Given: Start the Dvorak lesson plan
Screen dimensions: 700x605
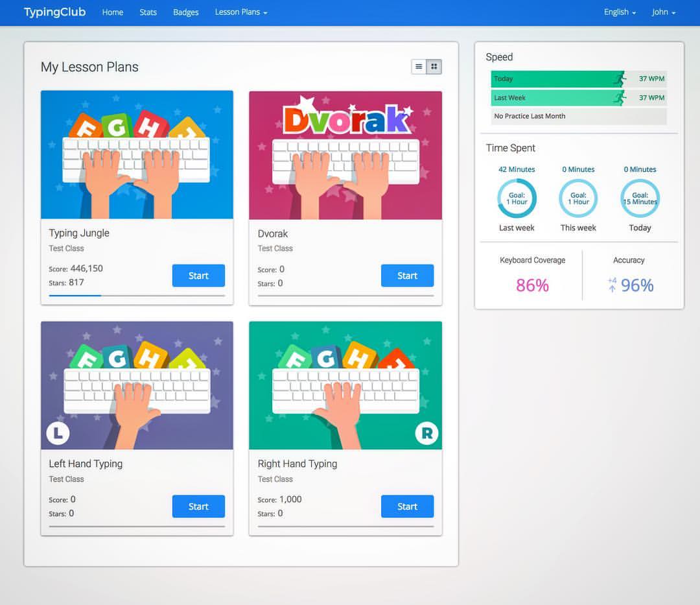Looking at the screenshot, I should click(x=407, y=276).
